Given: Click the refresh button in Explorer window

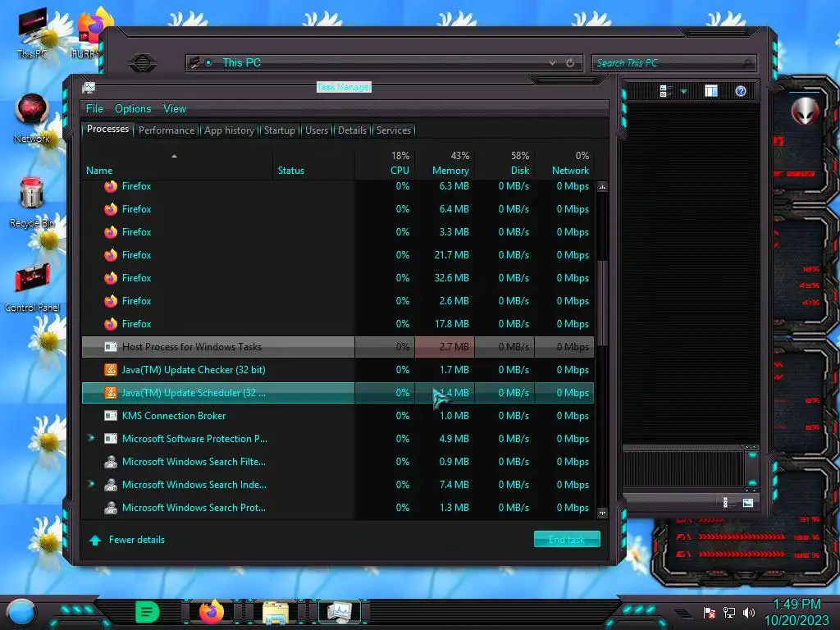Looking at the screenshot, I should pyautogui.click(x=570, y=62).
